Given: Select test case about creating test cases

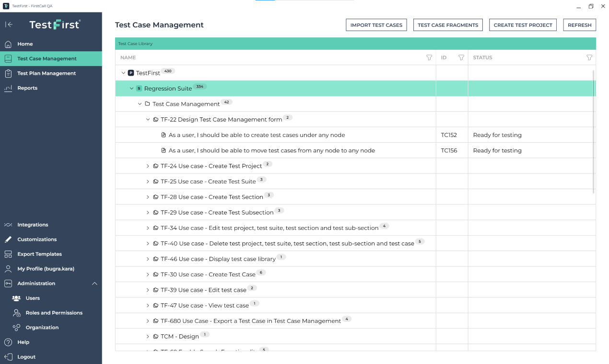Looking at the screenshot, I should point(257,135).
